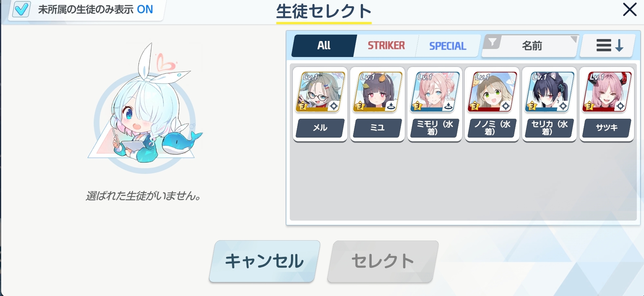644x296 pixels.
Task: Choose the サツキ student portrait
Action: (x=607, y=92)
